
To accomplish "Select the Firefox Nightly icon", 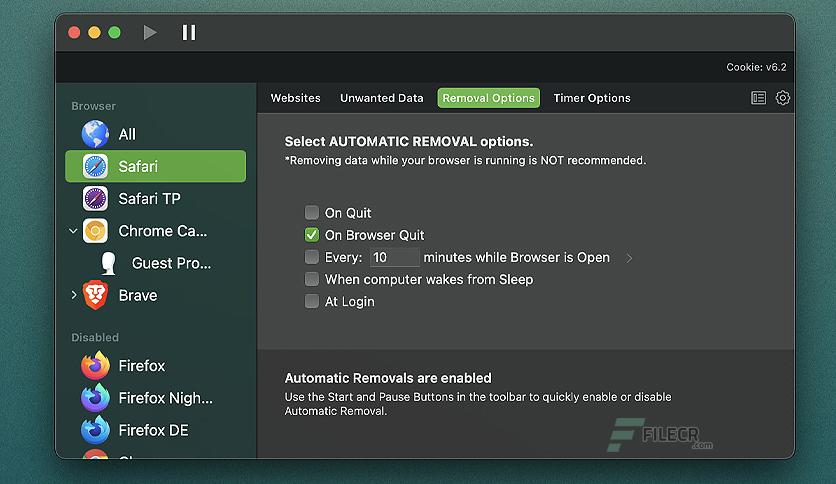I will (x=95, y=398).
